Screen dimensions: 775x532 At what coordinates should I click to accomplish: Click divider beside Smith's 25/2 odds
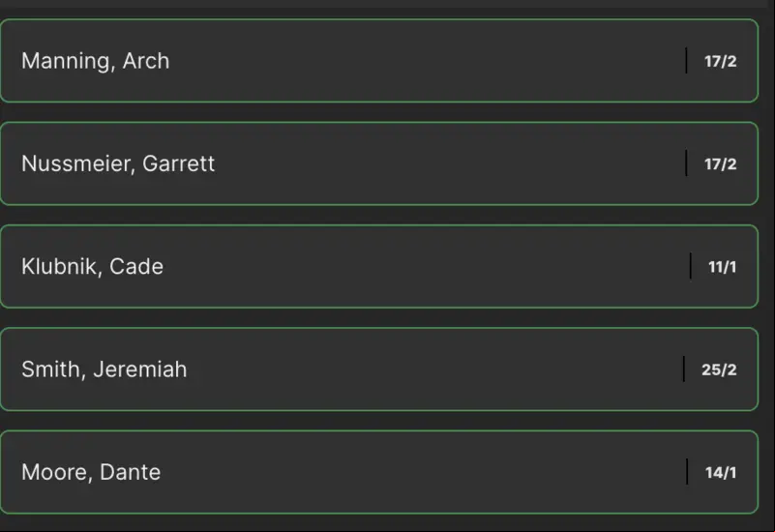coord(683,369)
